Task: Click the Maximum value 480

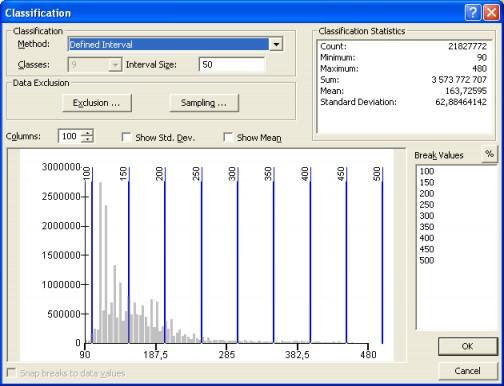Action: (480, 69)
